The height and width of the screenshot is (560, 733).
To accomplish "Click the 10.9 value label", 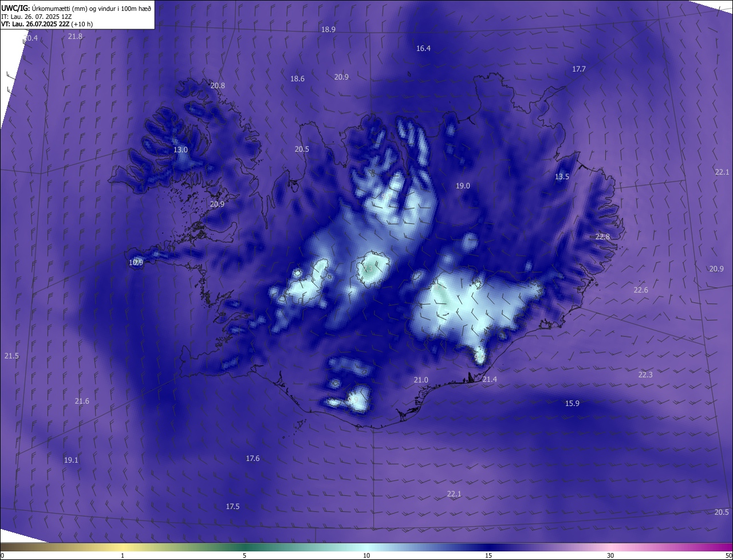I will [x=136, y=262].
